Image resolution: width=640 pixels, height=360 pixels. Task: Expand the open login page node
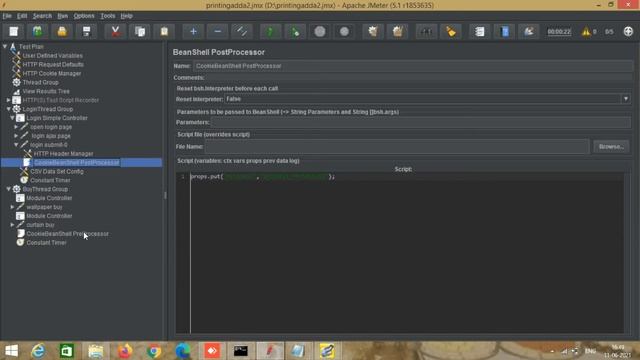[x=16, y=127]
